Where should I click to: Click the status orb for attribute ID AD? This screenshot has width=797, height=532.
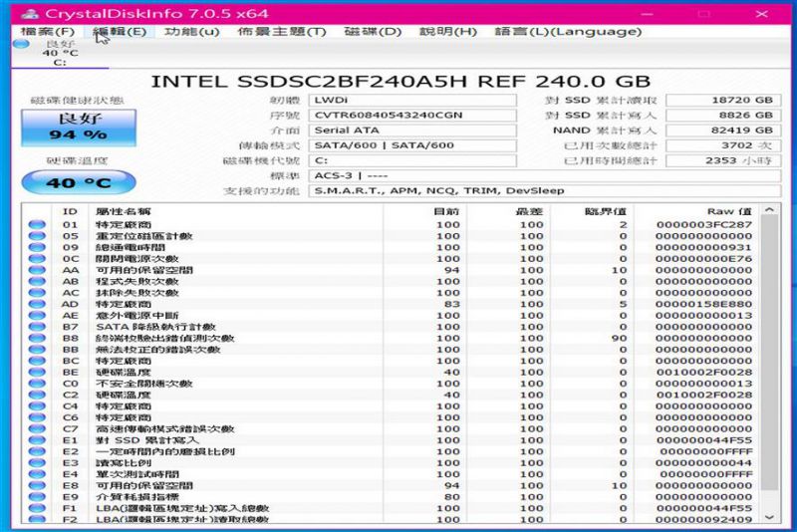(37, 304)
